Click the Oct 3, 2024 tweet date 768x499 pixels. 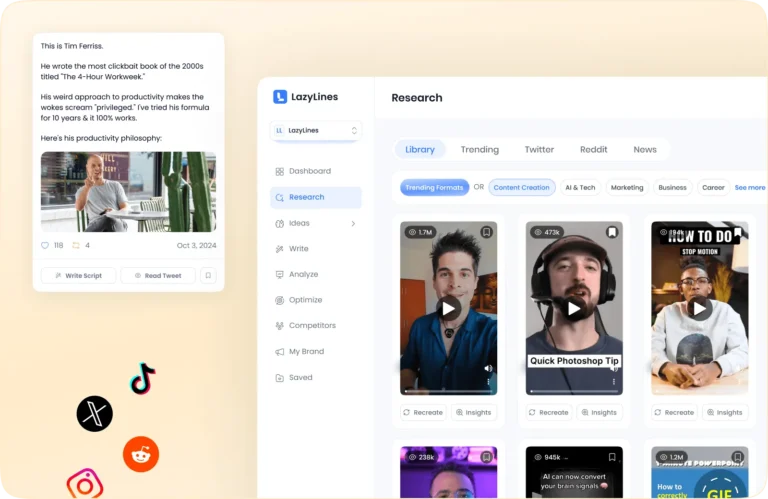(196, 245)
